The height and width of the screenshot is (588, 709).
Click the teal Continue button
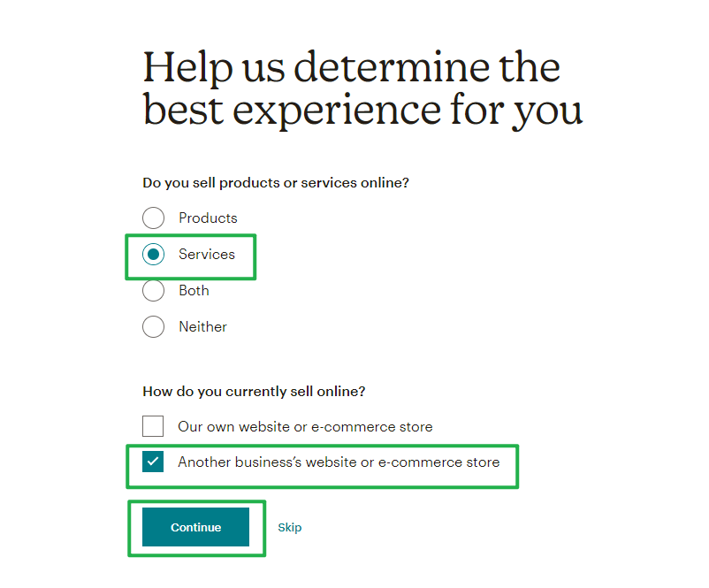(x=195, y=527)
